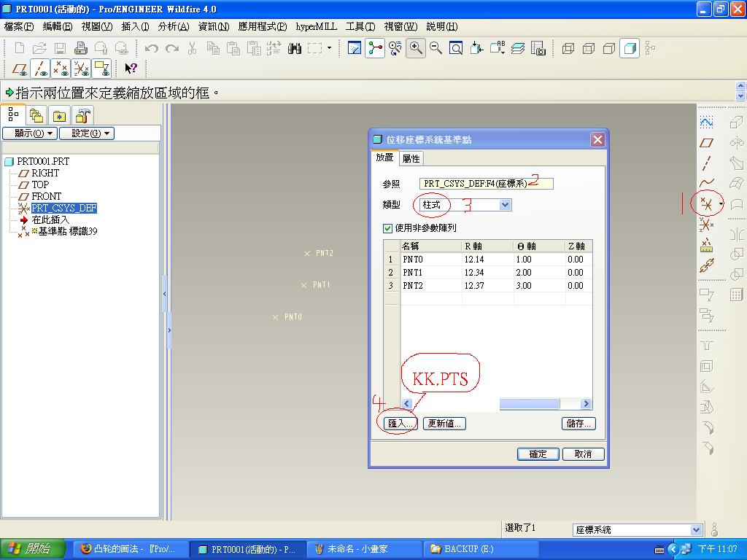Click the table scroll left arrow

407,404
